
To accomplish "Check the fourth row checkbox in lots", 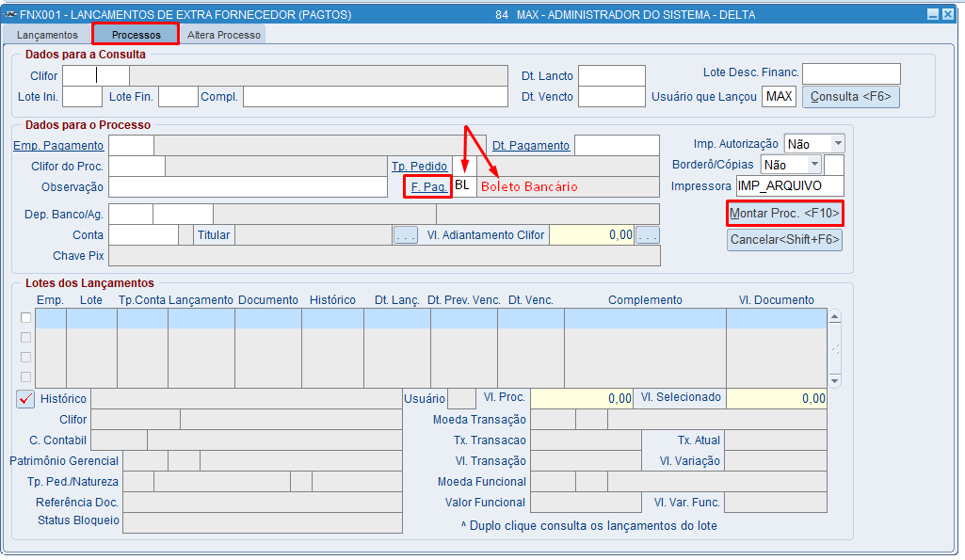I will point(25,376).
